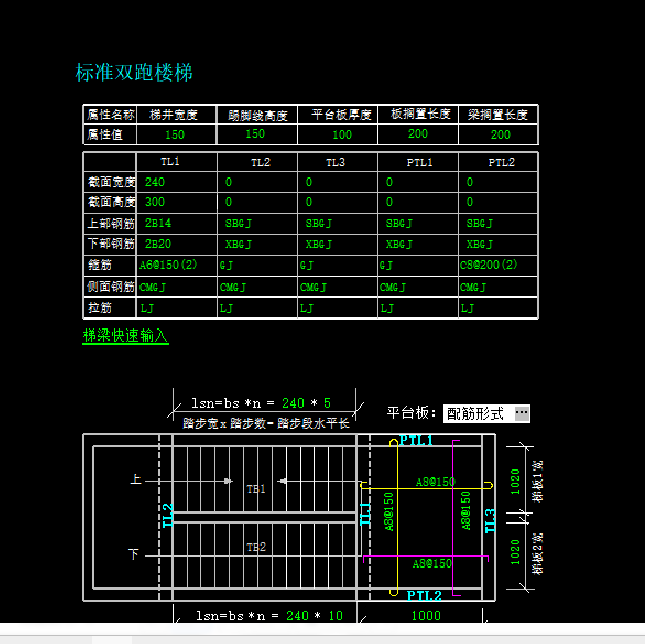
Task: Edit step width 240 beside step count 10
Action: point(297,616)
